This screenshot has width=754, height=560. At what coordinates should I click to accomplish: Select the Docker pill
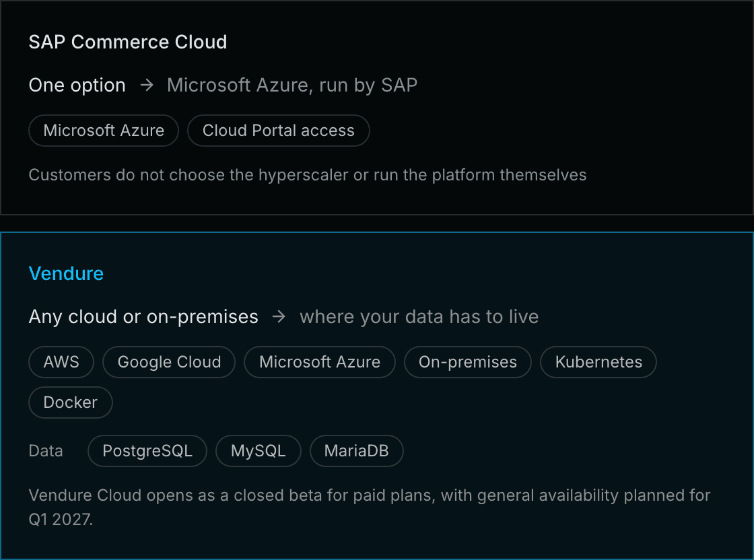click(x=71, y=403)
